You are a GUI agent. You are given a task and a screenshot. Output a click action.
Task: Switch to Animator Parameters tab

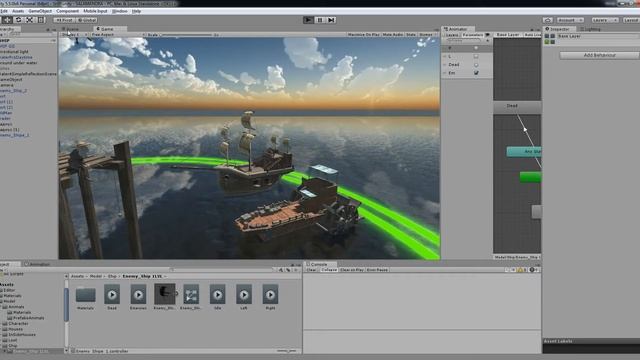pyautogui.click(x=473, y=35)
